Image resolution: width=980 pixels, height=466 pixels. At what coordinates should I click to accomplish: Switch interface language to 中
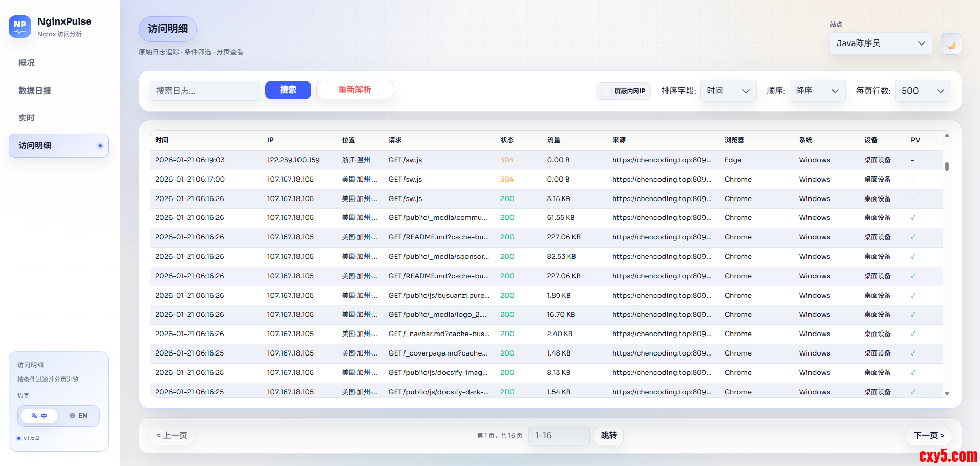tap(39, 416)
